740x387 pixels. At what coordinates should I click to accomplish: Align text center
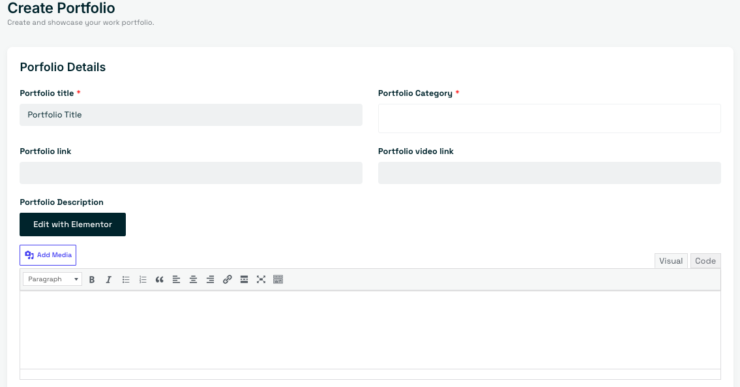pos(193,279)
